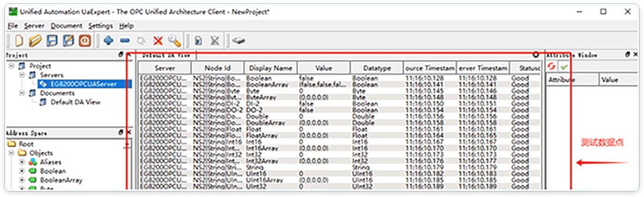Click the New Project document icon
Screen dimensions: 644x197
(19, 41)
